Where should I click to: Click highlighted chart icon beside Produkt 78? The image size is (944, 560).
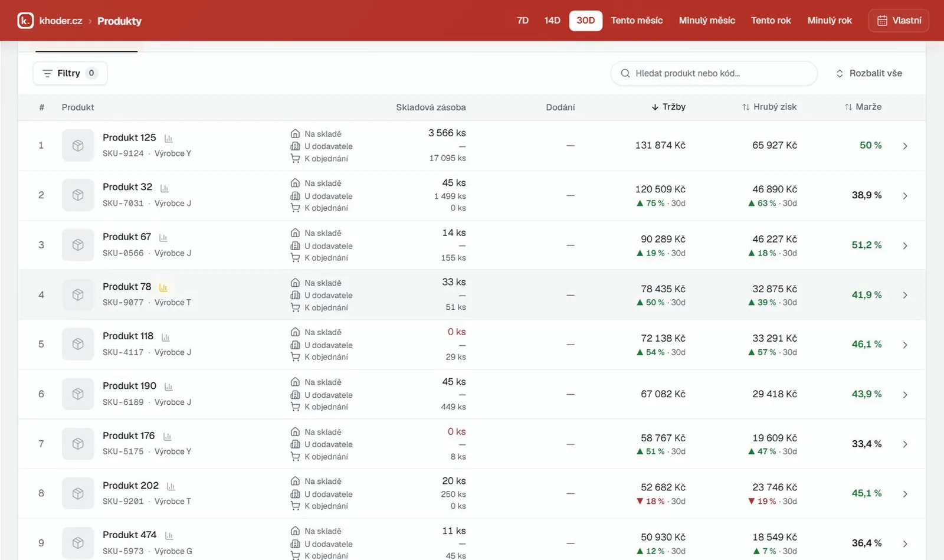[163, 287]
